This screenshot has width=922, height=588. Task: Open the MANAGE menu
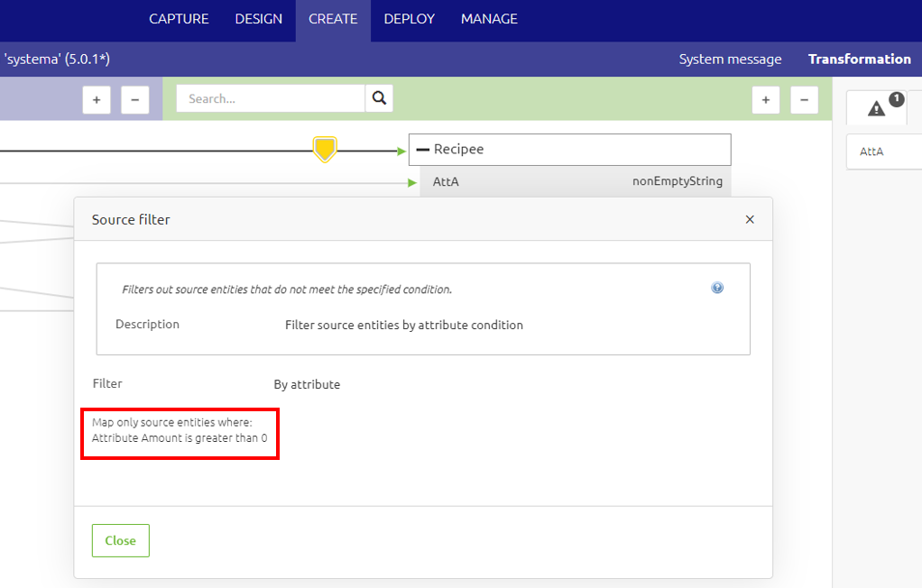489,19
